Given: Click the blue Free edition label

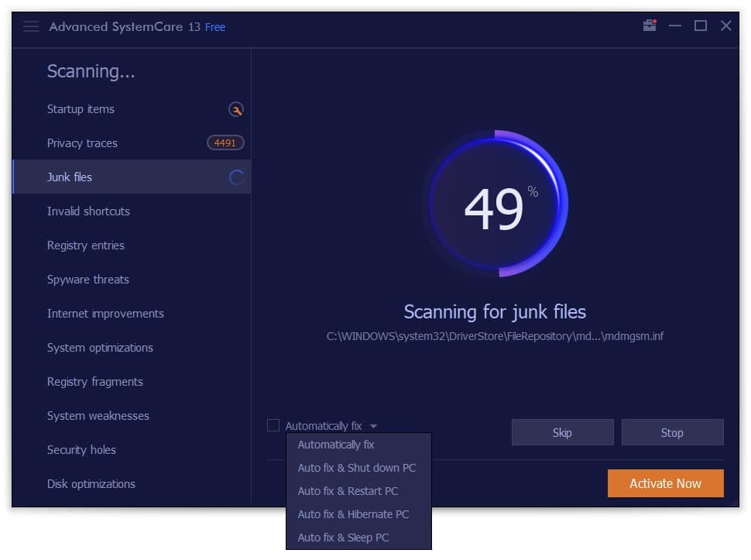Looking at the screenshot, I should coord(215,27).
